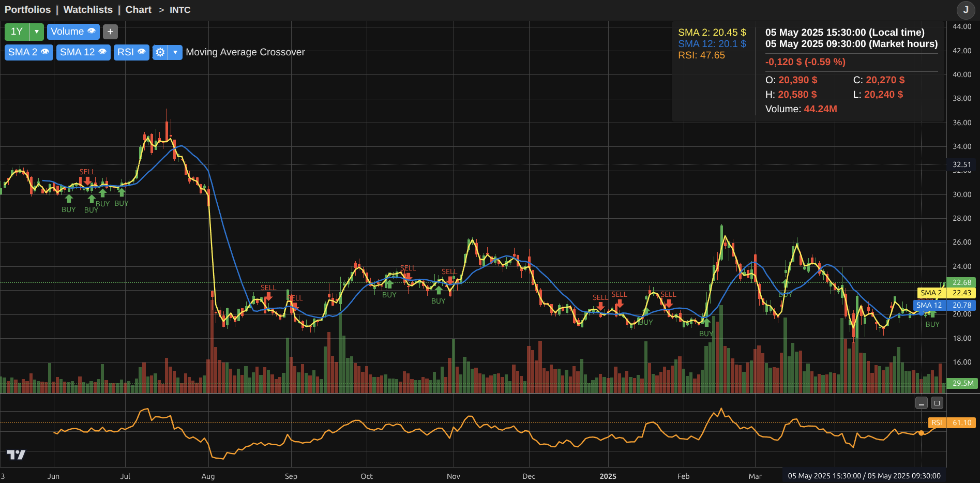The image size is (980, 483).
Task: Click the 44.00 price axis label
Action: [962, 26]
